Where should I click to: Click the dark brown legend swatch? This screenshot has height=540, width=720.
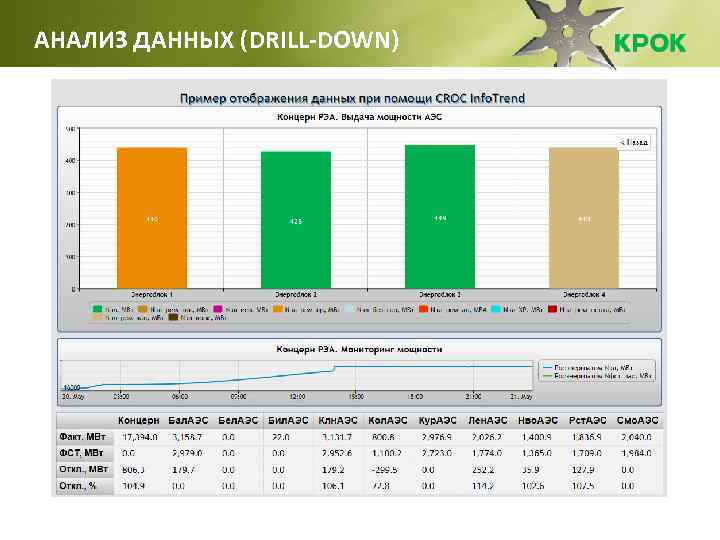(173, 317)
